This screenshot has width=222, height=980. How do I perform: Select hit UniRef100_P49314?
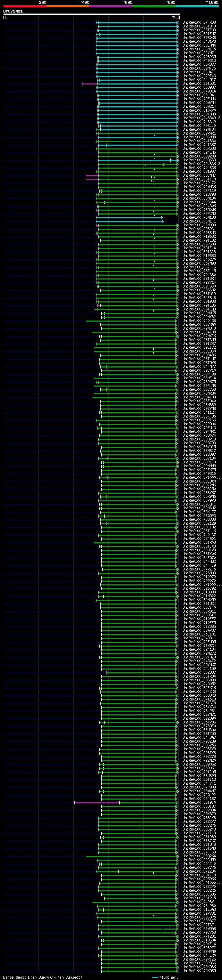199,91
